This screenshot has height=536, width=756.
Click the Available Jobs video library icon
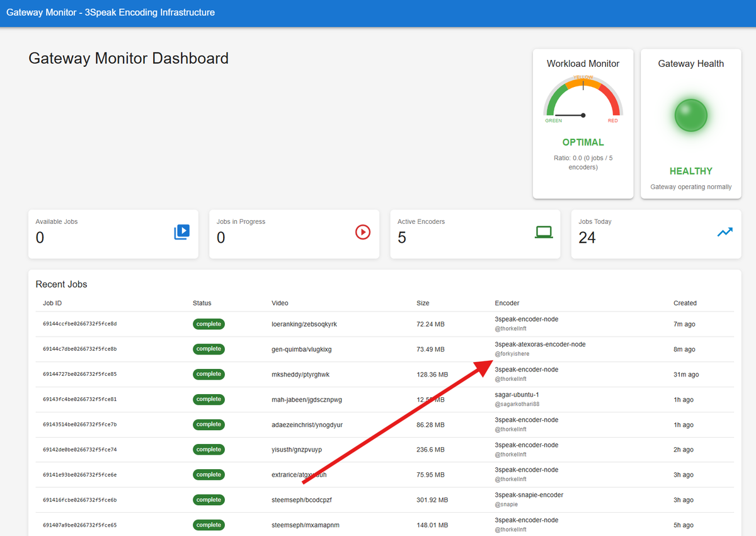pyautogui.click(x=181, y=232)
